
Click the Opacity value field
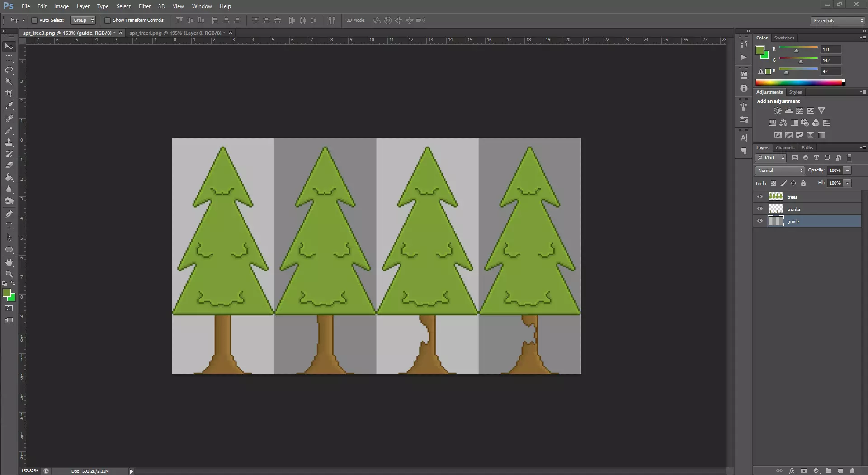[x=835, y=171]
